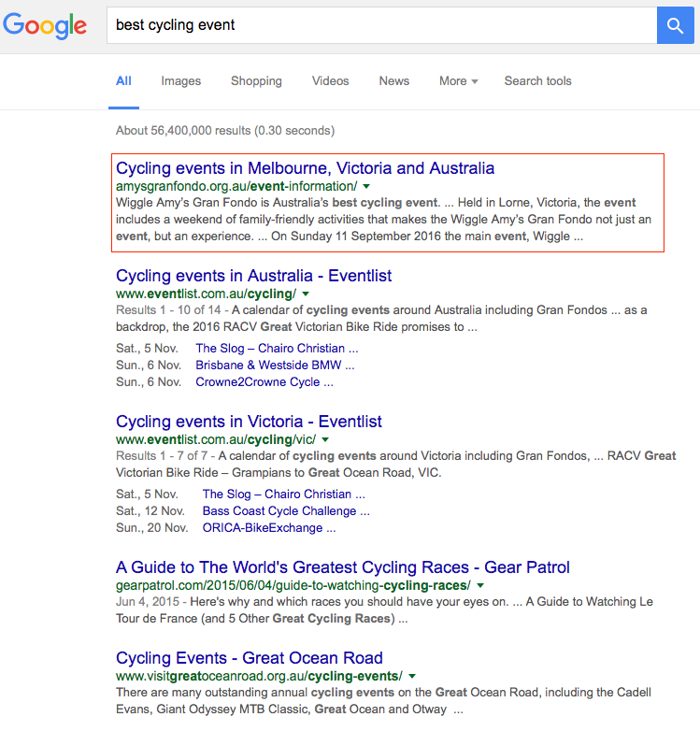Expand arrow next to visitgreatoceanroad.org.au URL
The image size is (700, 731).
pos(412,677)
